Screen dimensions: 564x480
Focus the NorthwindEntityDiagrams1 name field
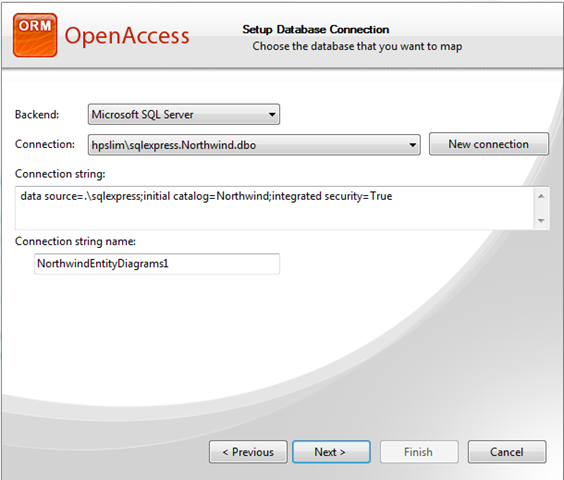coord(157,264)
